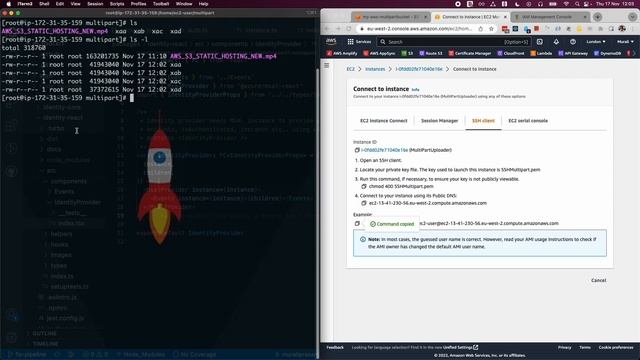Click the terminal line listing file xaa

click(91, 64)
